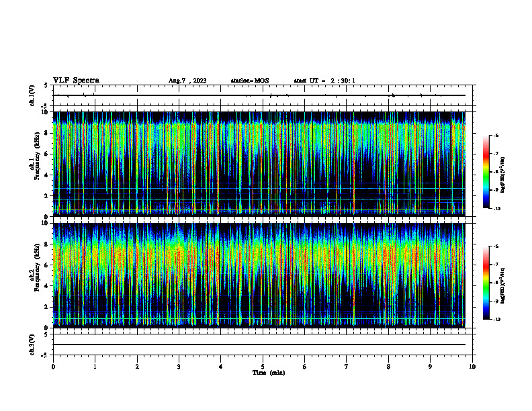The height and width of the screenshot is (411, 532).
Task: Click the ch.2 color bar log(PSD) unit label
Action: coord(503,285)
